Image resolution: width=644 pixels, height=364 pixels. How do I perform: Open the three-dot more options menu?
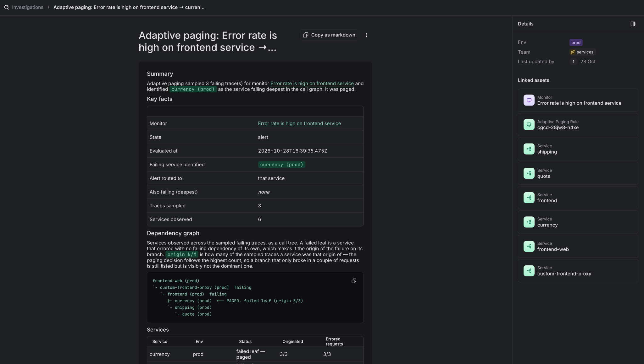coord(366,35)
